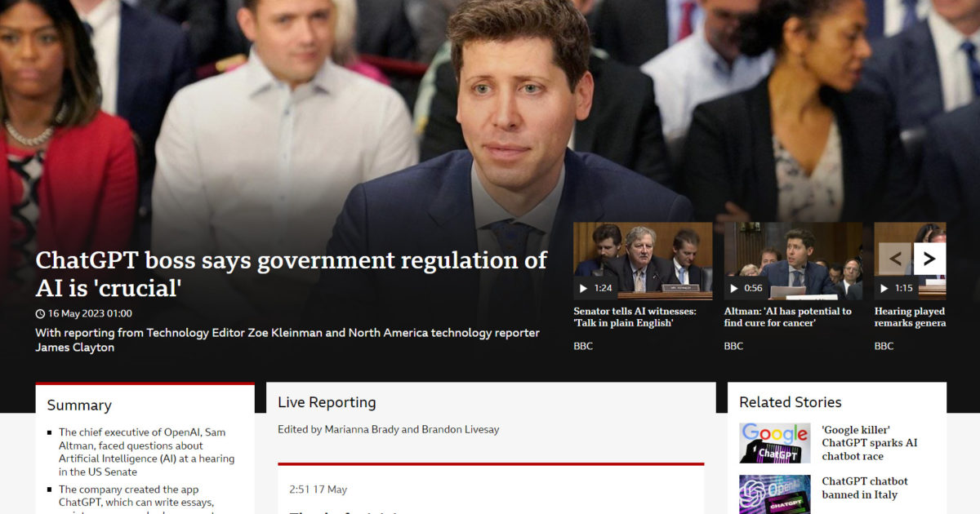Open "'Google killer' ChatGPT sparks AI chatbot race"

pyautogui.click(x=869, y=443)
